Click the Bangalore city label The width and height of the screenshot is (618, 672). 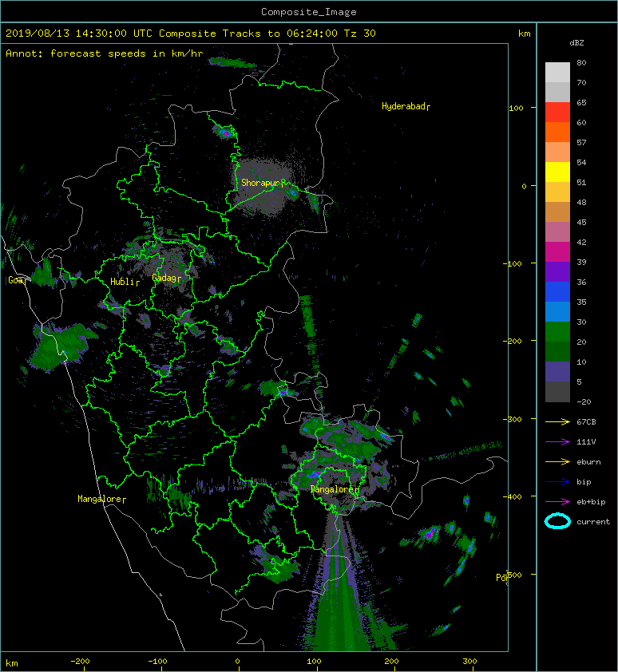(335, 489)
